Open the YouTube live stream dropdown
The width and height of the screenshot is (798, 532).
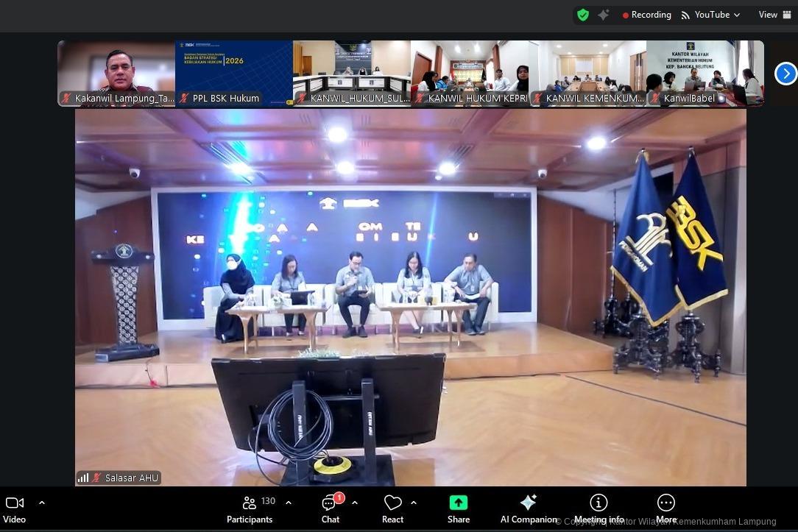coord(710,15)
